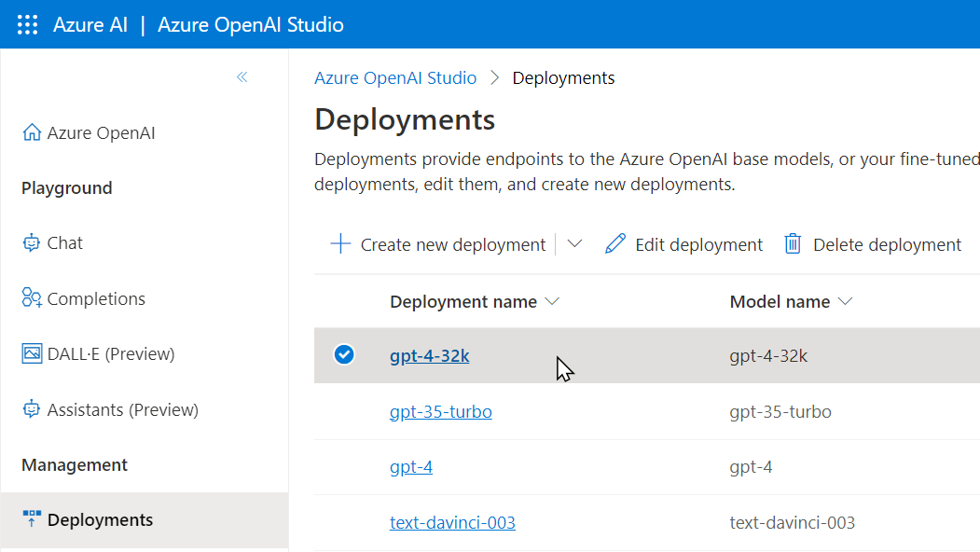Click the Model name column header
This screenshot has height=552, width=980.
pyautogui.click(x=780, y=302)
